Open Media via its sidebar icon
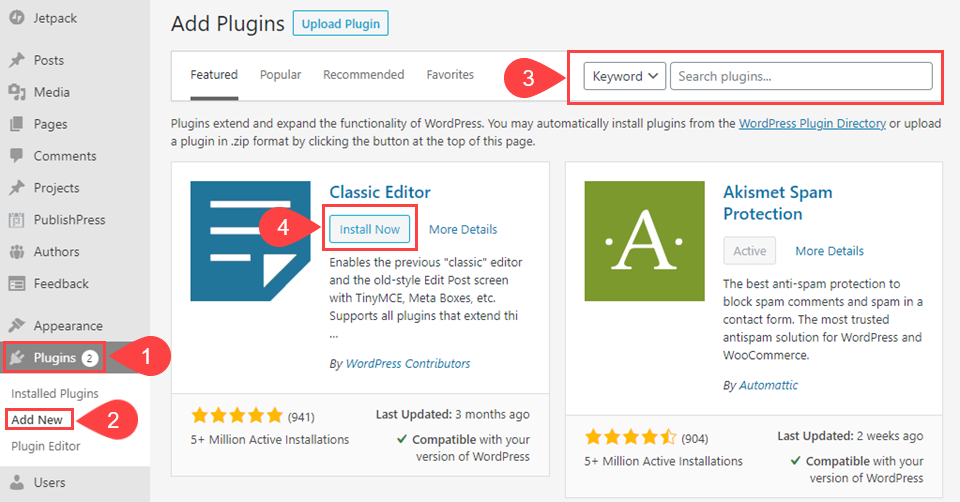This screenshot has height=502, width=960. 16,92
